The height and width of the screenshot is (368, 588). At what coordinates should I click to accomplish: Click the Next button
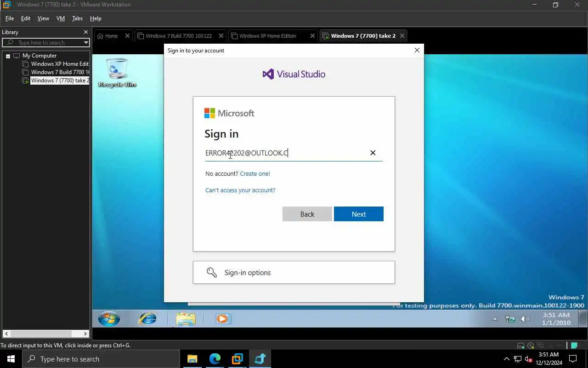[358, 214]
